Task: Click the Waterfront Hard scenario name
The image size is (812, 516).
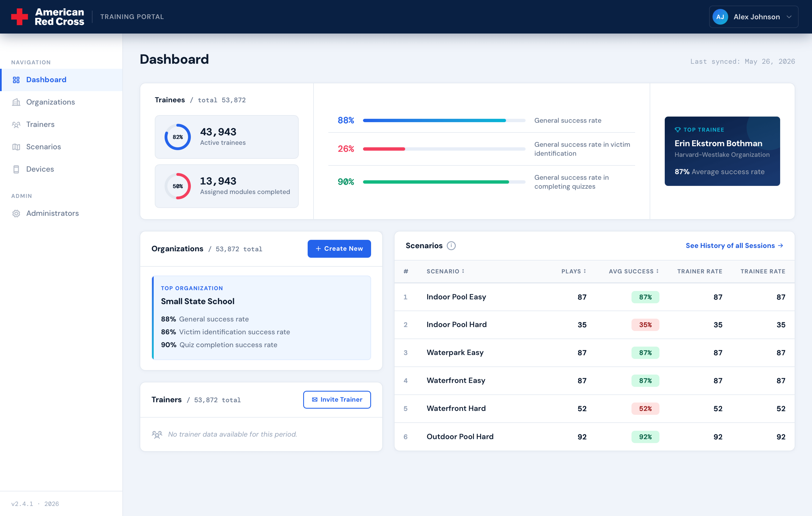Action: [456, 408]
